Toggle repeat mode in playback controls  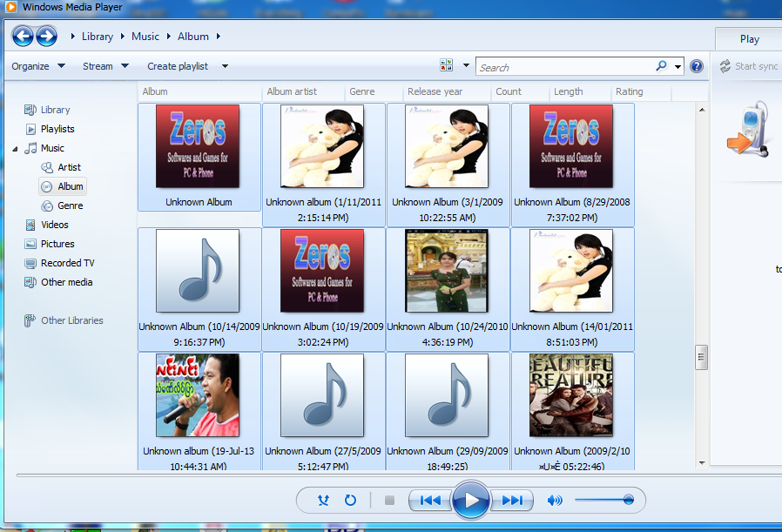[351, 500]
